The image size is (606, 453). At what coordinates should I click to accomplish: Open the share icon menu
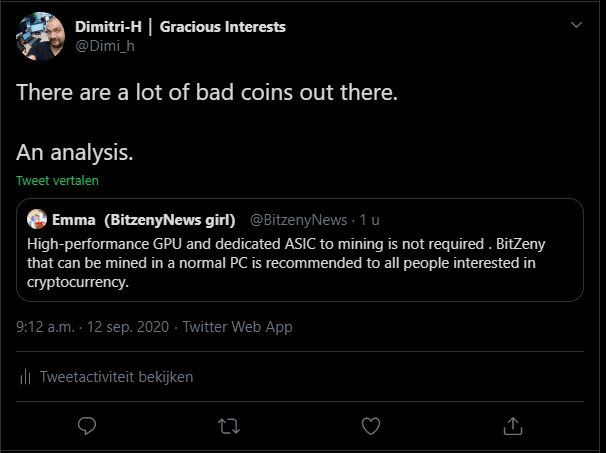point(512,426)
